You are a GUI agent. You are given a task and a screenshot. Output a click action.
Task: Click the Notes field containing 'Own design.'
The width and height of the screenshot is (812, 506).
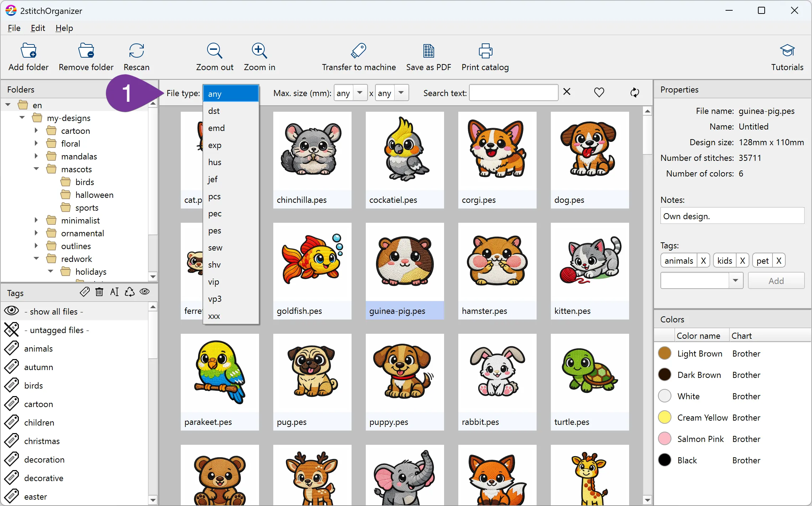coord(732,216)
